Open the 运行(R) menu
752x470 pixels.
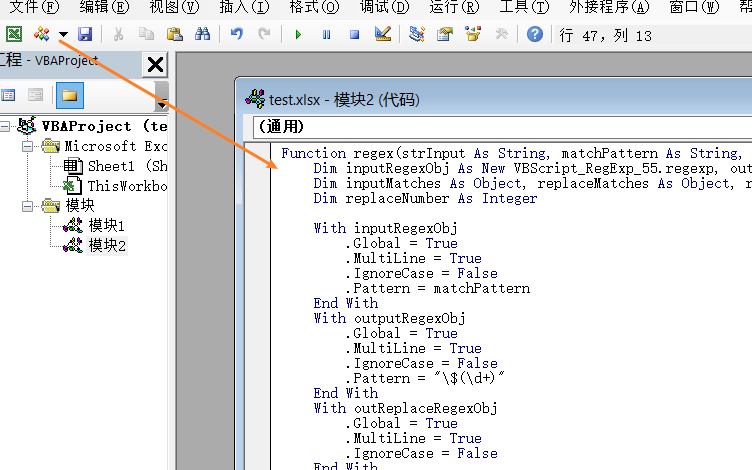click(x=454, y=7)
